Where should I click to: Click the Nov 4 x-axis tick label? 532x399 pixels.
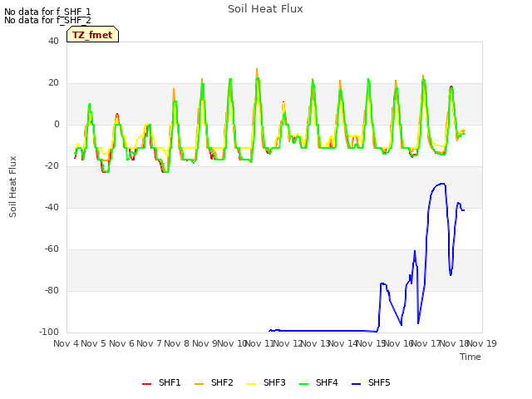click(x=66, y=343)
